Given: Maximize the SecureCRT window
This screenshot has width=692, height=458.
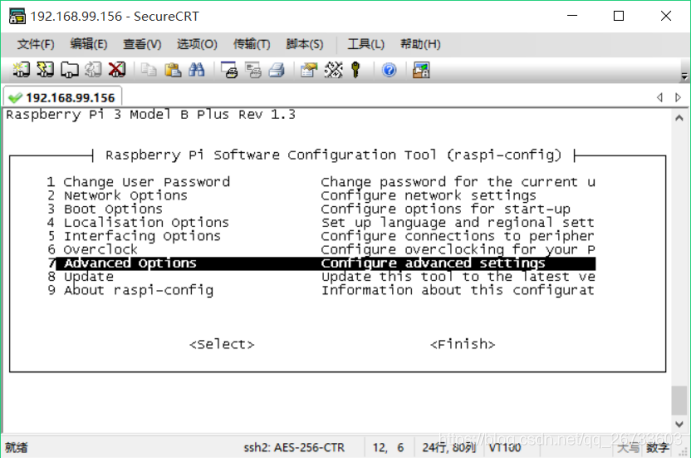Looking at the screenshot, I should [x=619, y=16].
